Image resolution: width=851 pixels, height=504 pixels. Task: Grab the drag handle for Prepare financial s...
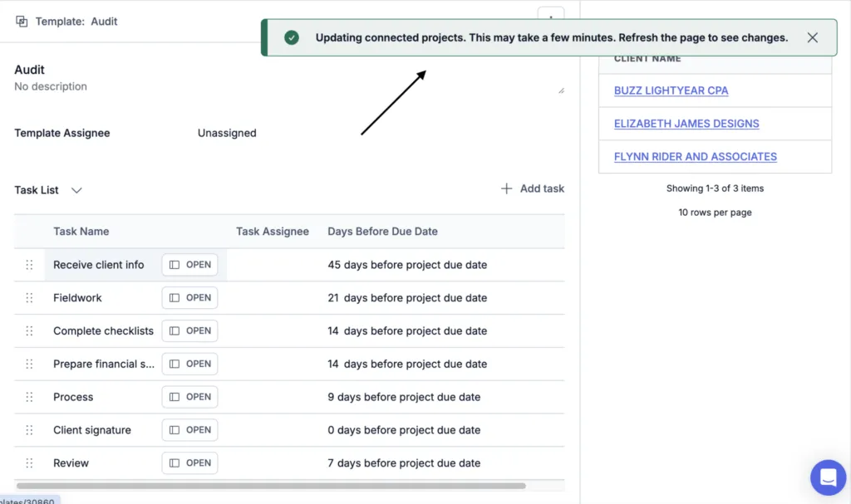pos(29,364)
